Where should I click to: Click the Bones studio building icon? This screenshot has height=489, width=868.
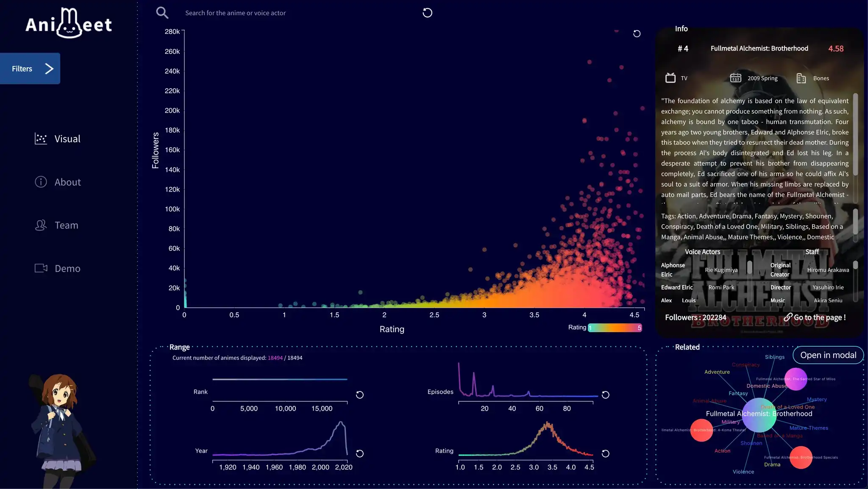pyautogui.click(x=801, y=78)
